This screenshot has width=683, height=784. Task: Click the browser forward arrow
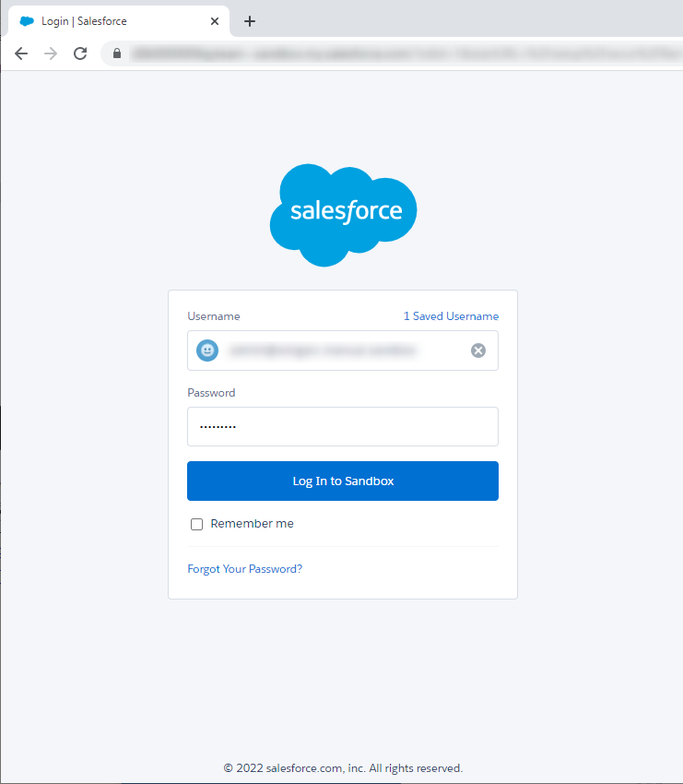coord(51,53)
